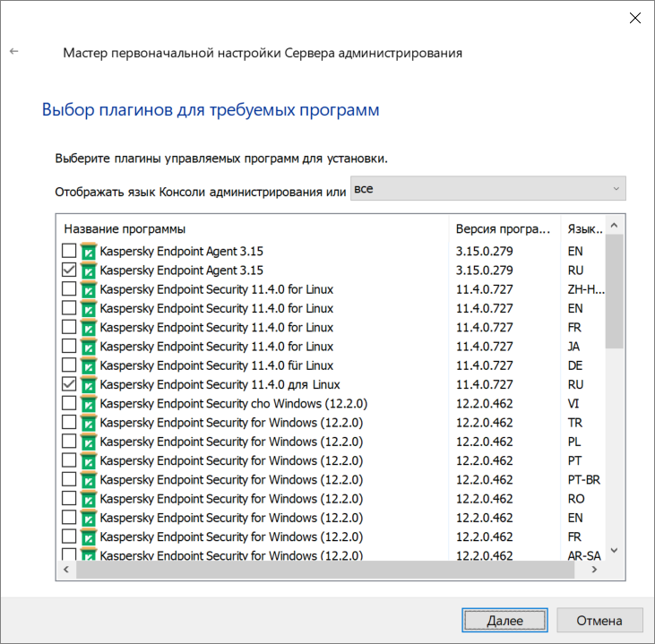Click the 'TR' language cell
This screenshot has width=655, height=644.
click(x=574, y=423)
